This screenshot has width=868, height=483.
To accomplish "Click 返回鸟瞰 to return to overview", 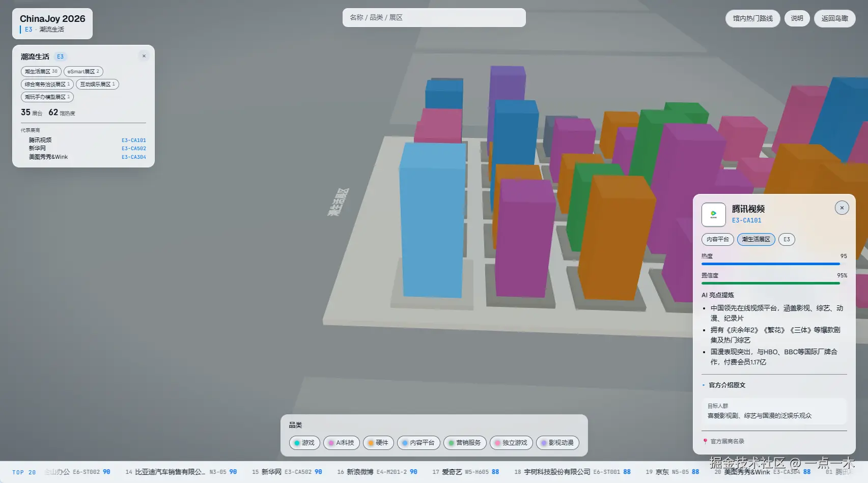I will 835,18.
